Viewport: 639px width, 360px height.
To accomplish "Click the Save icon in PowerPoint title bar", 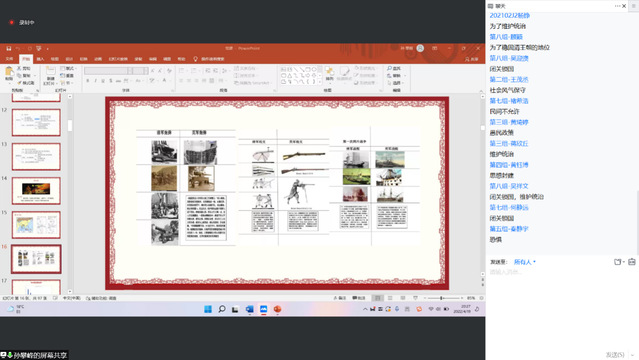I will (x=9, y=49).
